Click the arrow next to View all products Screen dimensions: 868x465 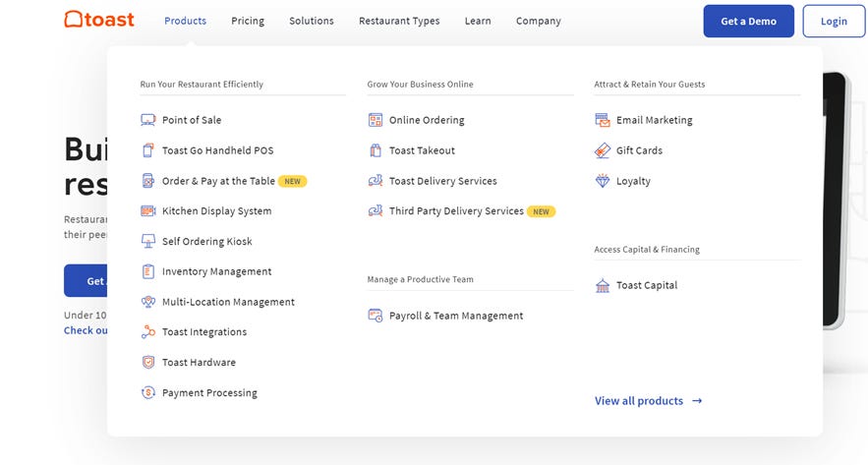[x=697, y=401]
